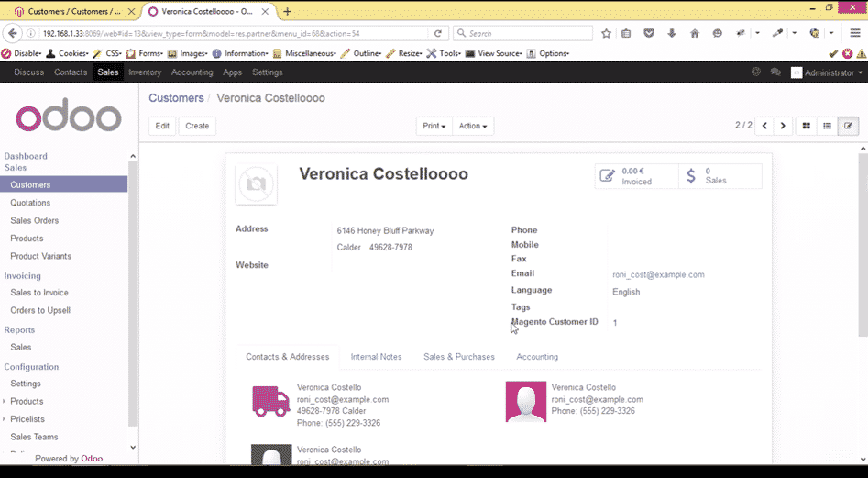Open the Administrator user menu
Screen dimensions: 868x478
coord(828,72)
